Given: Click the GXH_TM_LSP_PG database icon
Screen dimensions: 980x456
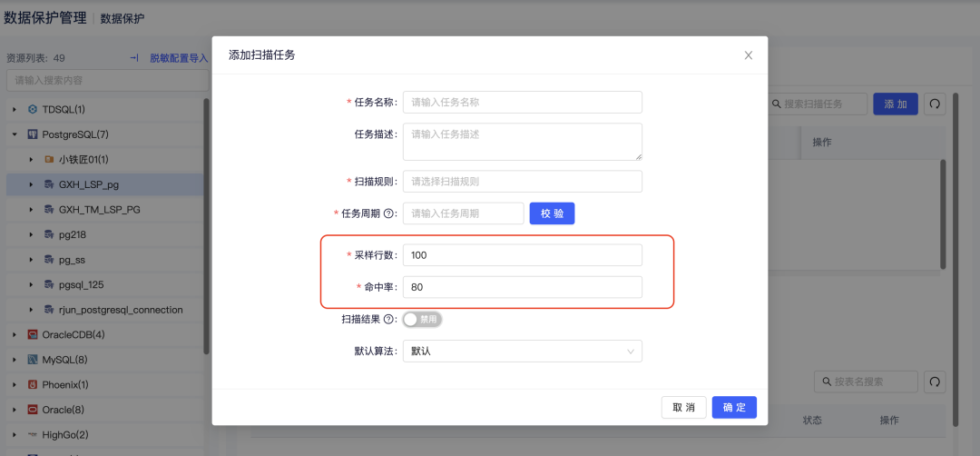Looking at the screenshot, I should point(49,210).
